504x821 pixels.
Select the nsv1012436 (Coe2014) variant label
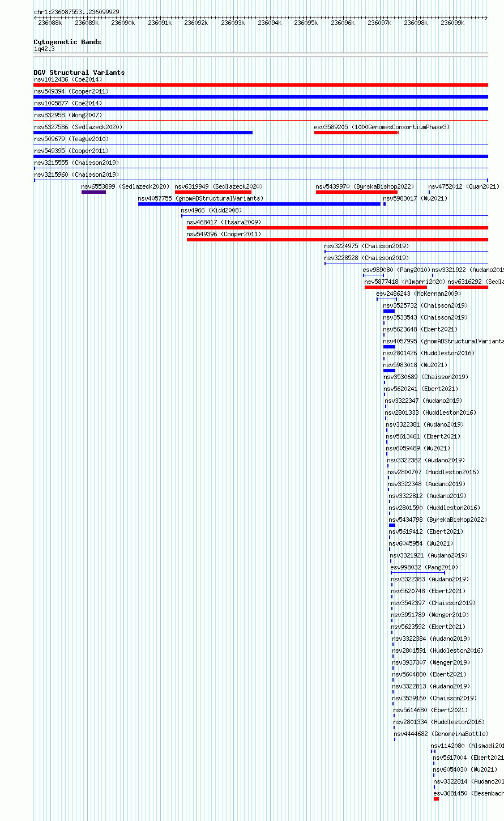[x=68, y=79]
